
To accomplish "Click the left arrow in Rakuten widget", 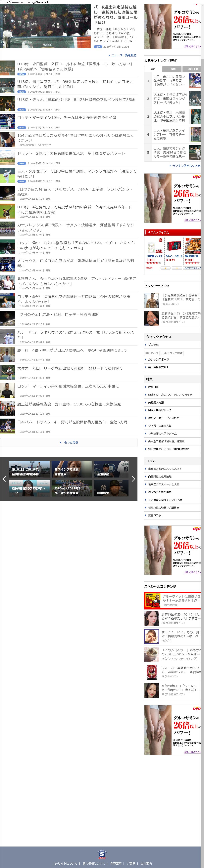I will coord(165,268).
